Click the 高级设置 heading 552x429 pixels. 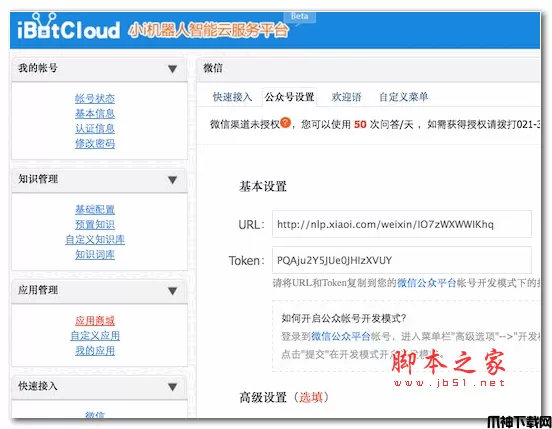(263, 397)
